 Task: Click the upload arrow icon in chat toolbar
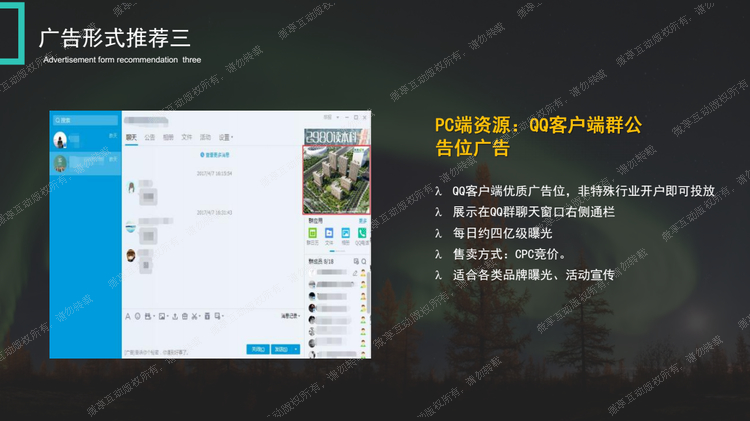175,316
